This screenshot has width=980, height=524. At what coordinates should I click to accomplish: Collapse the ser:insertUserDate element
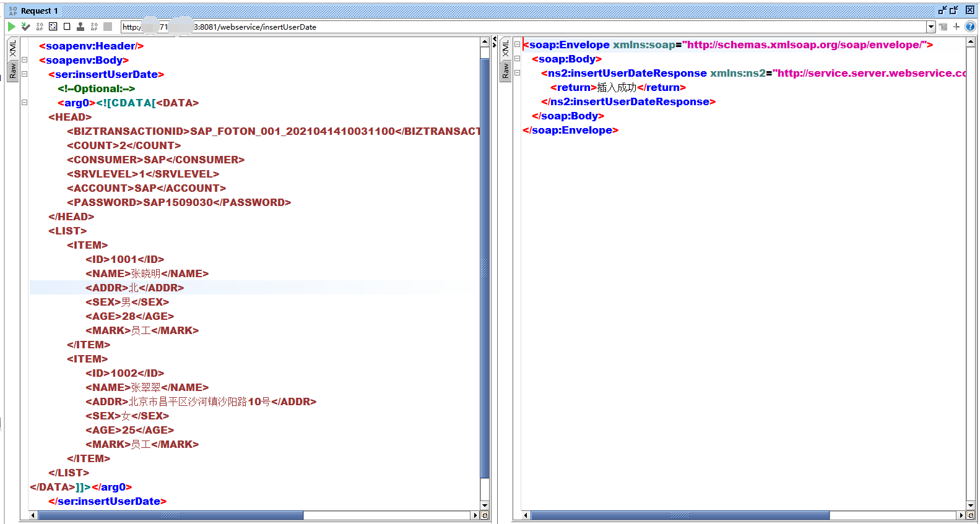tap(25, 74)
